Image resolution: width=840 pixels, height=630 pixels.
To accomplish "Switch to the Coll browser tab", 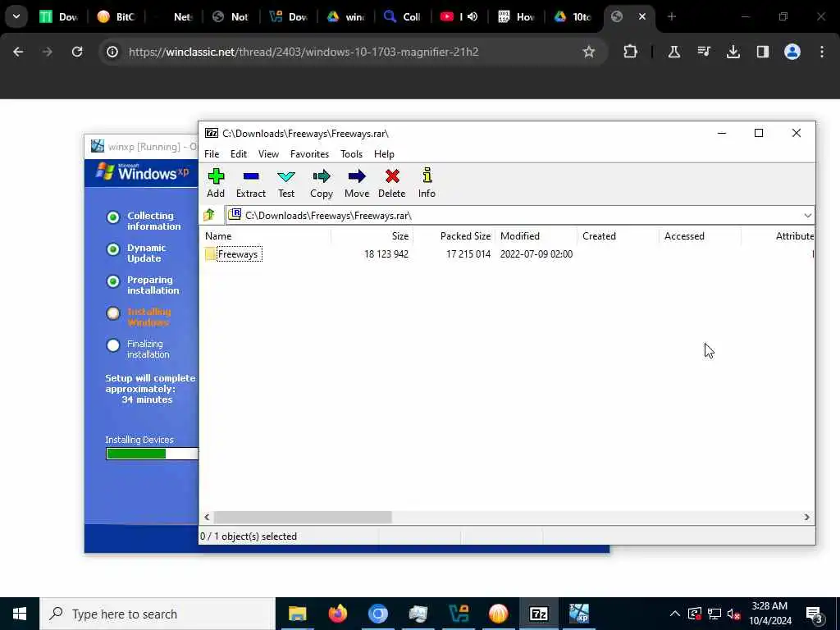I will pyautogui.click(x=402, y=16).
